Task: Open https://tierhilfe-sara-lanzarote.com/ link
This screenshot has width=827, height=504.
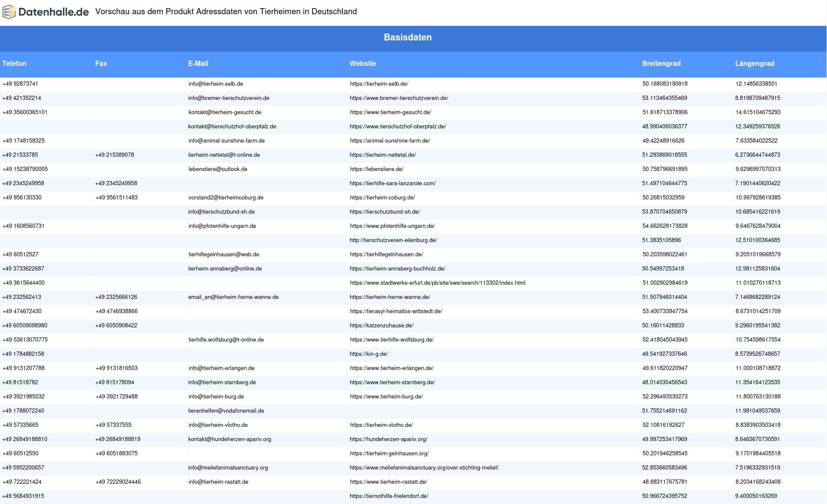Action: (x=393, y=184)
